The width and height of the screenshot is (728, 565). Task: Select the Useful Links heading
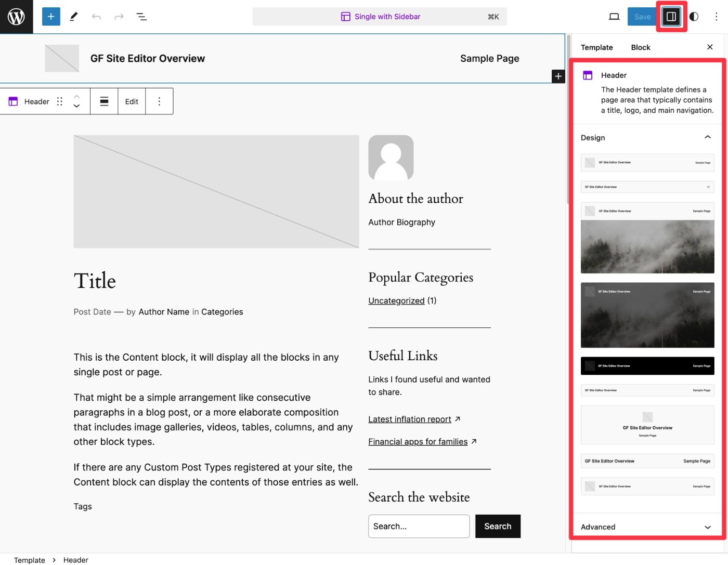click(x=403, y=356)
